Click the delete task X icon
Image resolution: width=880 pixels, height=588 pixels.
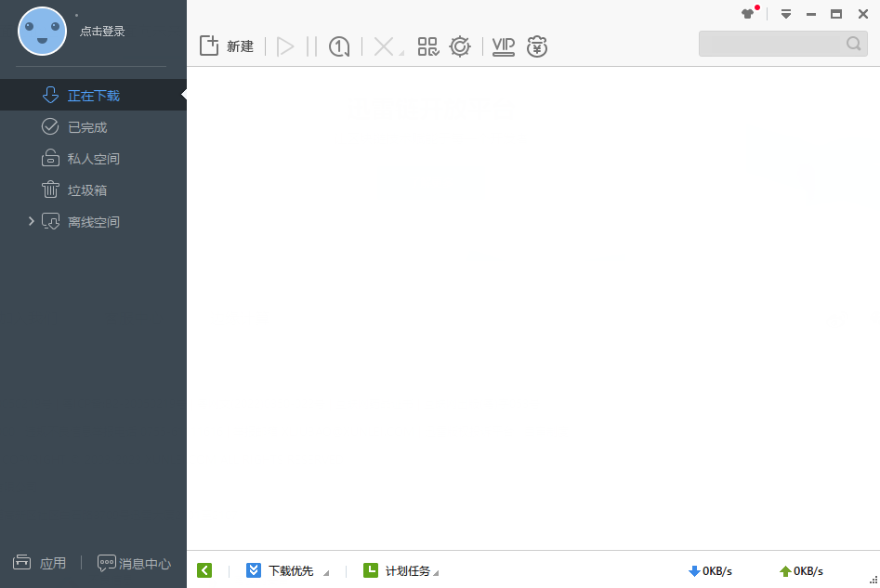pos(384,46)
